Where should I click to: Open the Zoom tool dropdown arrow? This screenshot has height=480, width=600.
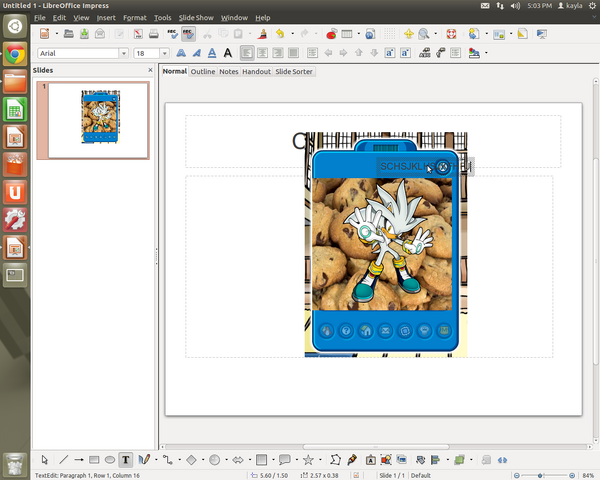click(435, 34)
